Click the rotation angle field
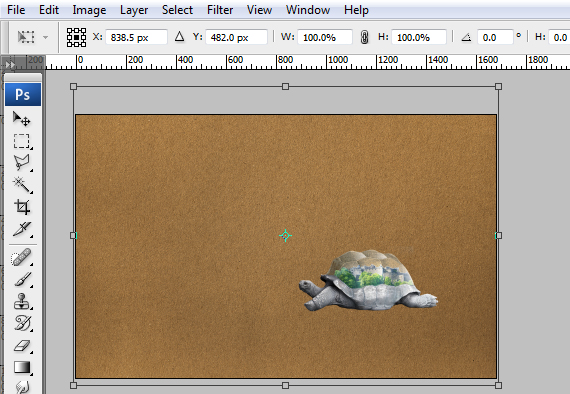Screen dimensions: 570x394 pos(495,37)
